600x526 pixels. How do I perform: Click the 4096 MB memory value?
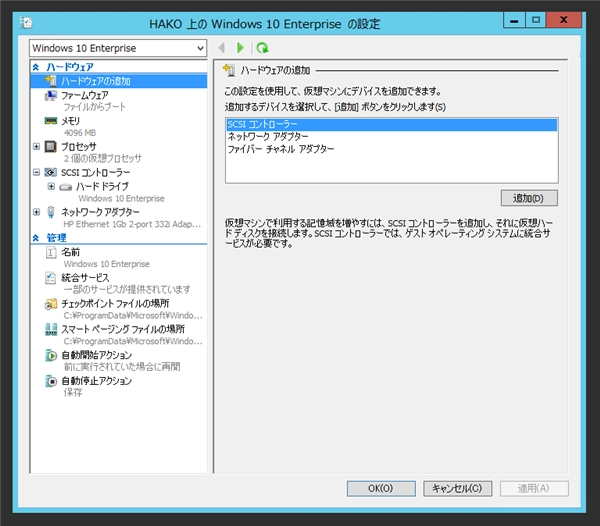click(x=80, y=133)
